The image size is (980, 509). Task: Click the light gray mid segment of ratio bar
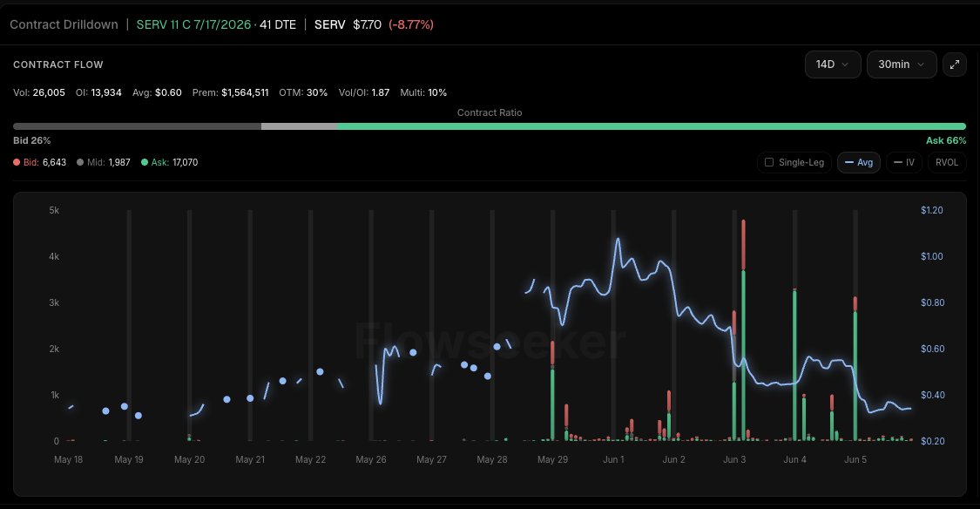click(300, 126)
